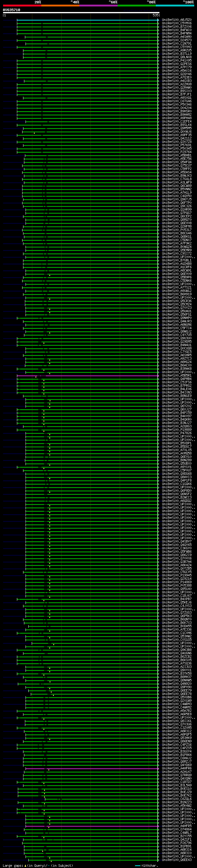This screenshot has width=197, height=868.
Task: Open hit UniRef100_C1N791
Action: tap(177, 43)
